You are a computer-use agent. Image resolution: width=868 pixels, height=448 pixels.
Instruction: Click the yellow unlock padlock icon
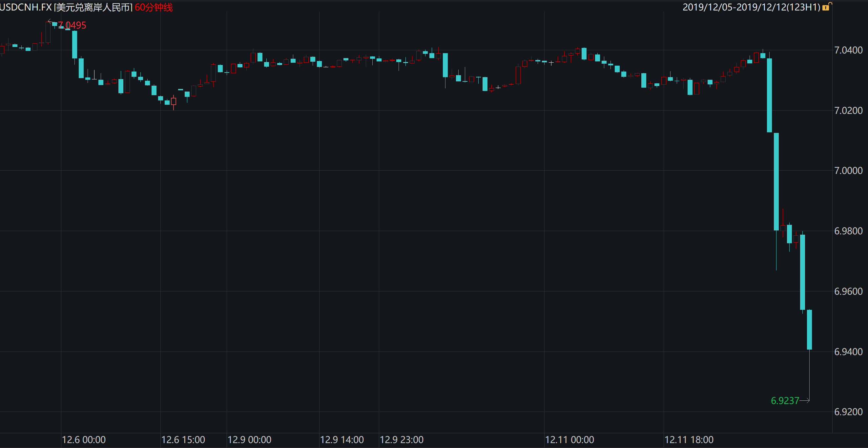point(827,7)
